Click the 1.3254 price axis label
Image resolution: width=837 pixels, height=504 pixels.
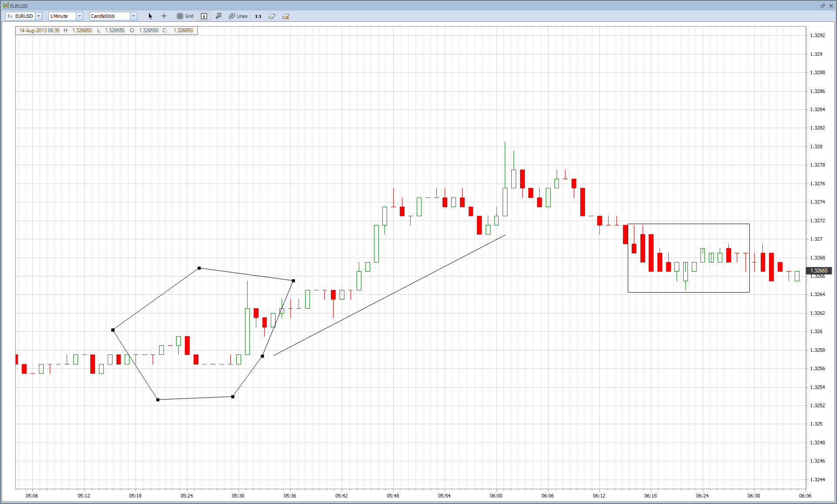pyautogui.click(x=817, y=387)
